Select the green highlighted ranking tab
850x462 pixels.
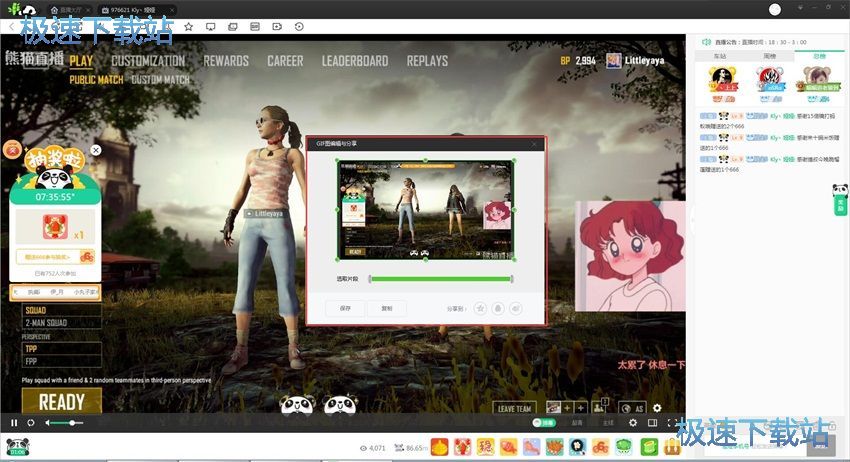coord(819,56)
